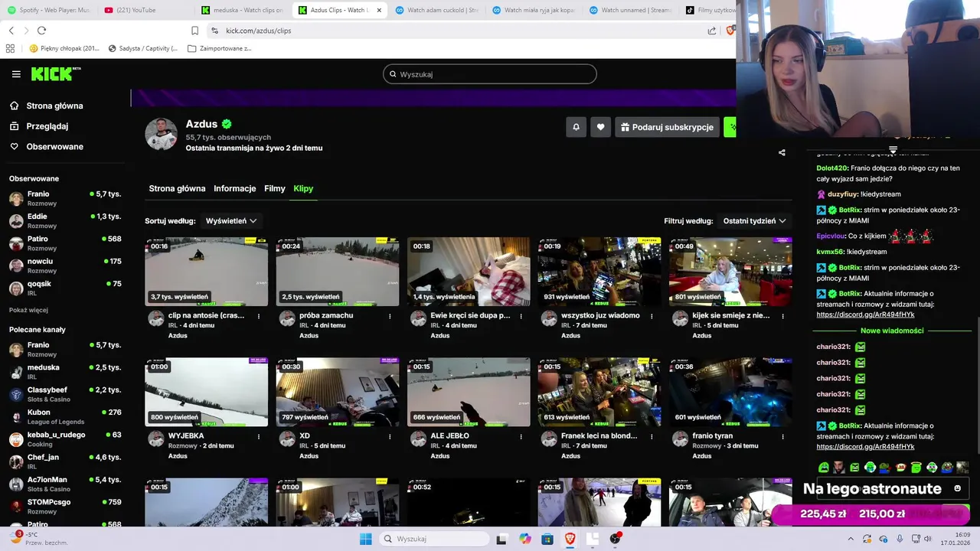
Task: Open the Kick hamburger sidebar menu
Action: click(x=16, y=74)
